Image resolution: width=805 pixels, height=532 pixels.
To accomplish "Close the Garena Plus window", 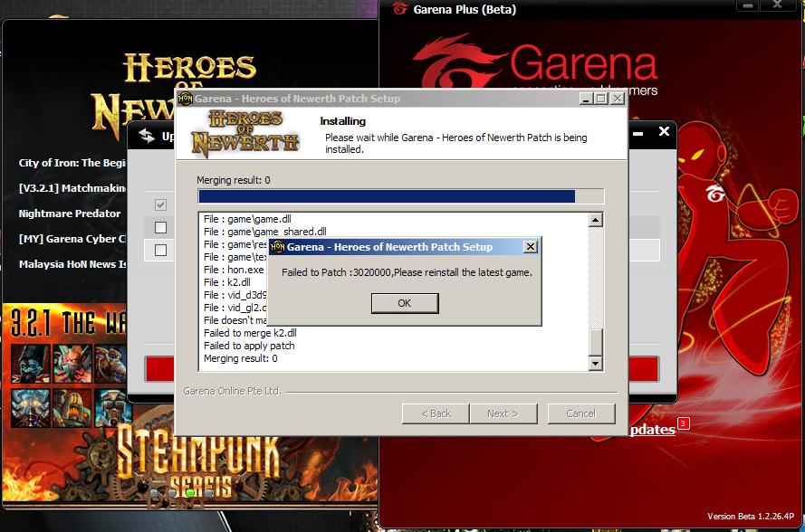I will click(777, 5).
